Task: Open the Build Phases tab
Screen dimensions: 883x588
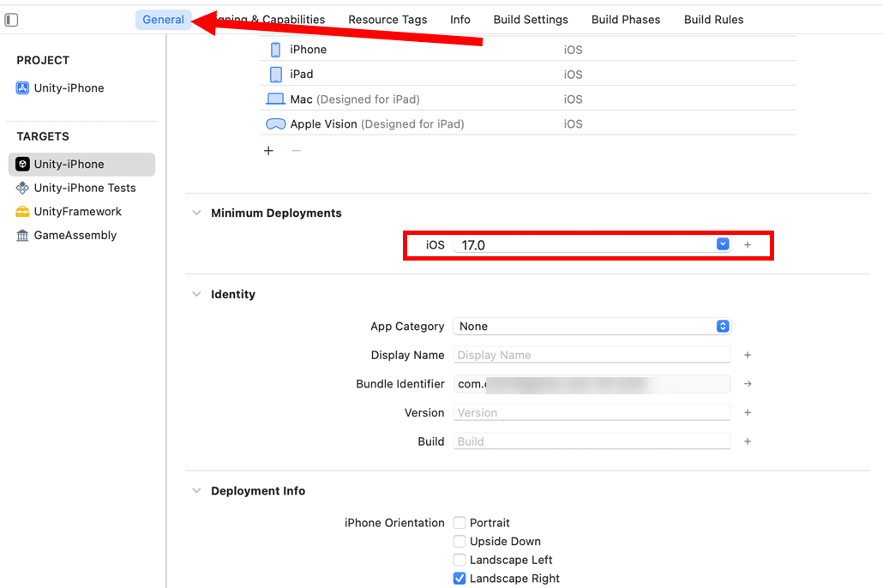Action: 626,20
